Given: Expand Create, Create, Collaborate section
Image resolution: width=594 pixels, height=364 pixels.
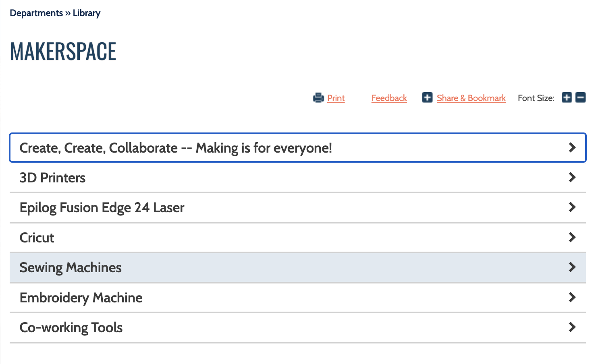Looking at the screenshot, I should pyautogui.click(x=298, y=148).
